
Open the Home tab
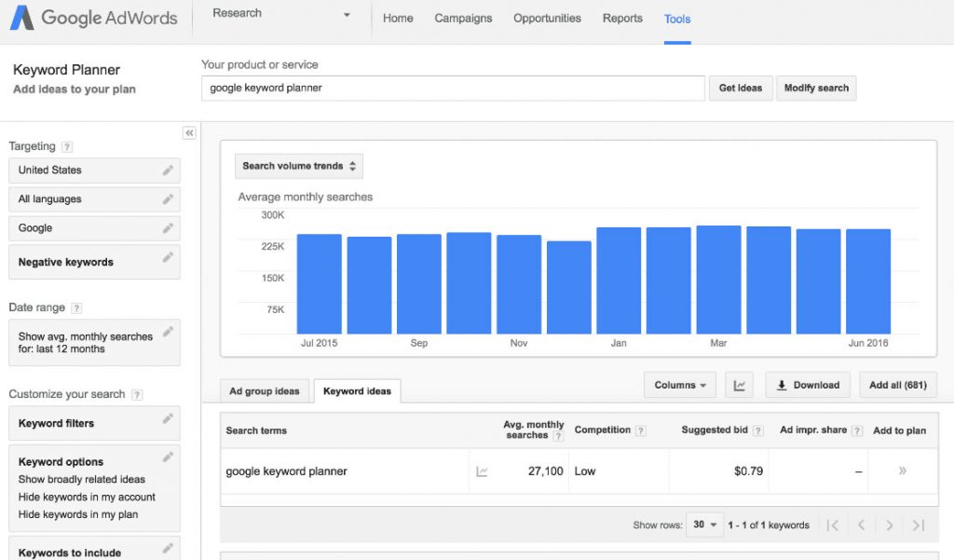coord(398,19)
